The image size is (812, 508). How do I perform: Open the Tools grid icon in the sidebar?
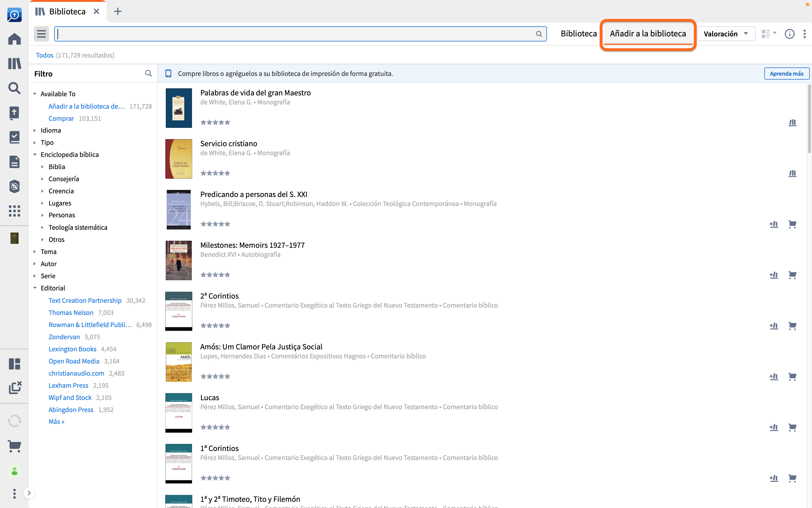click(x=14, y=211)
